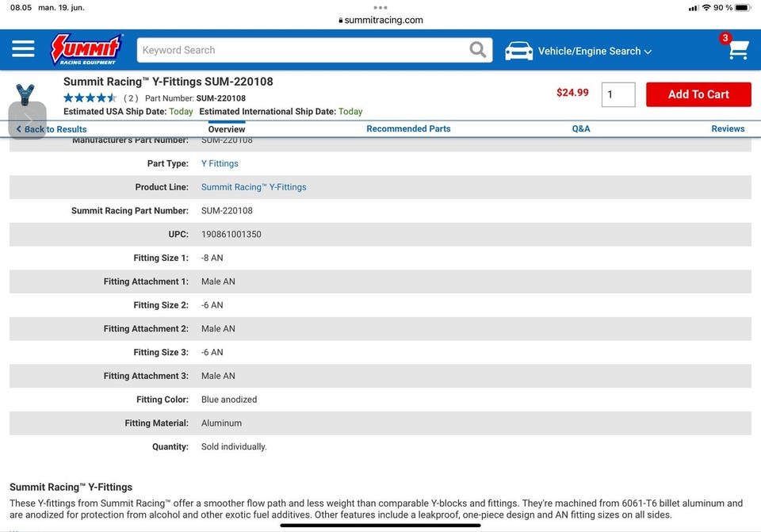Open Summit Racing Y-Fittings product line link

coord(254,187)
